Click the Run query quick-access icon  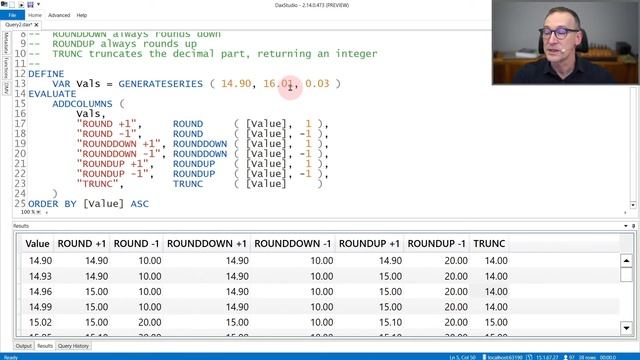click(21, 5)
